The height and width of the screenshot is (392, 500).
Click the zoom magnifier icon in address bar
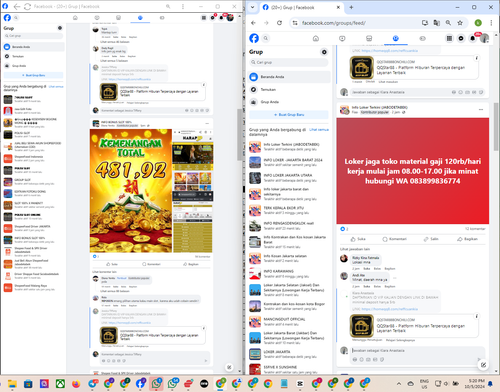pyautogui.click(x=448, y=23)
